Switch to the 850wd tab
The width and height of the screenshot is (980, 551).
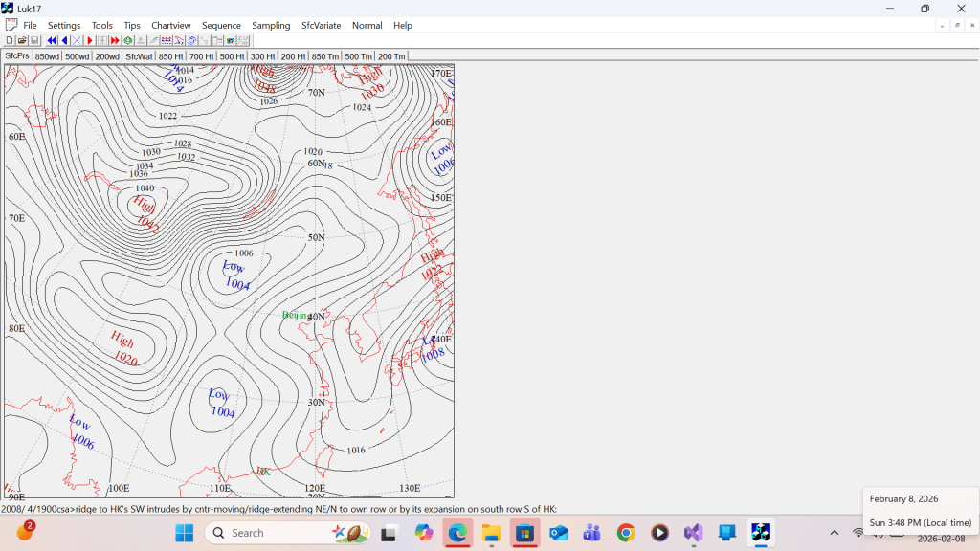47,56
